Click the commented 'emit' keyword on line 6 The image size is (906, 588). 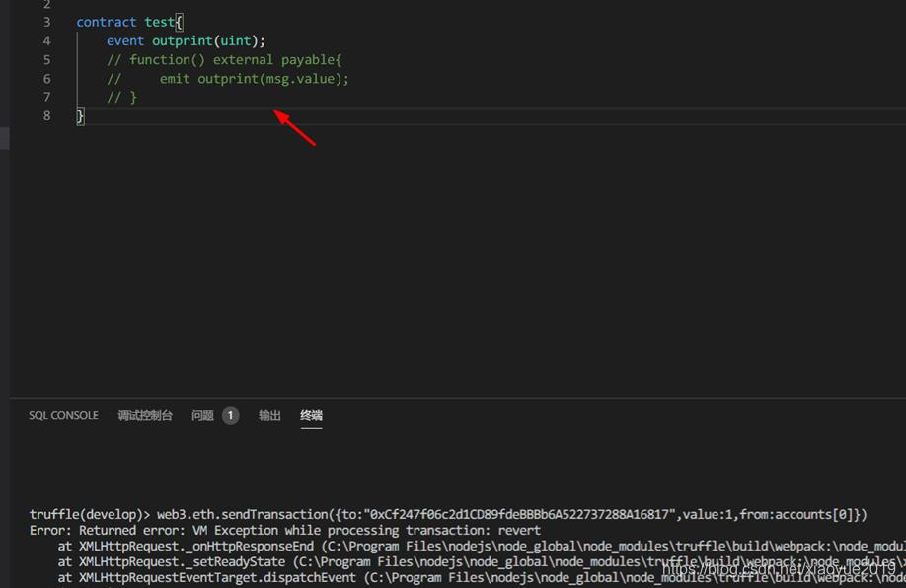coord(175,79)
